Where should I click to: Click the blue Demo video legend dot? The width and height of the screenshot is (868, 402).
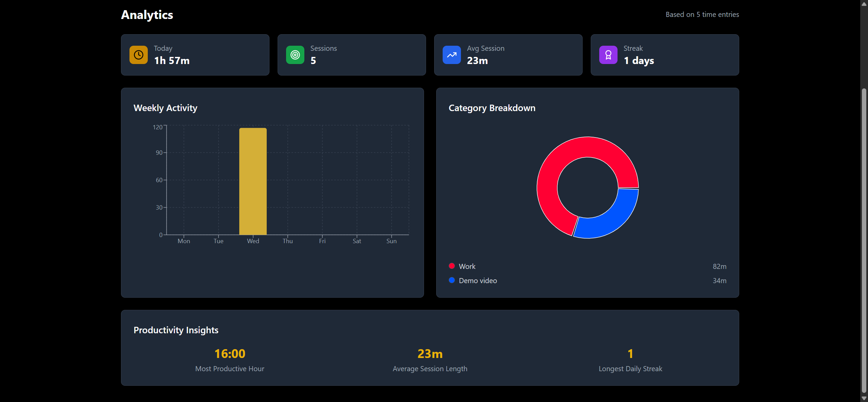pos(451,280)
